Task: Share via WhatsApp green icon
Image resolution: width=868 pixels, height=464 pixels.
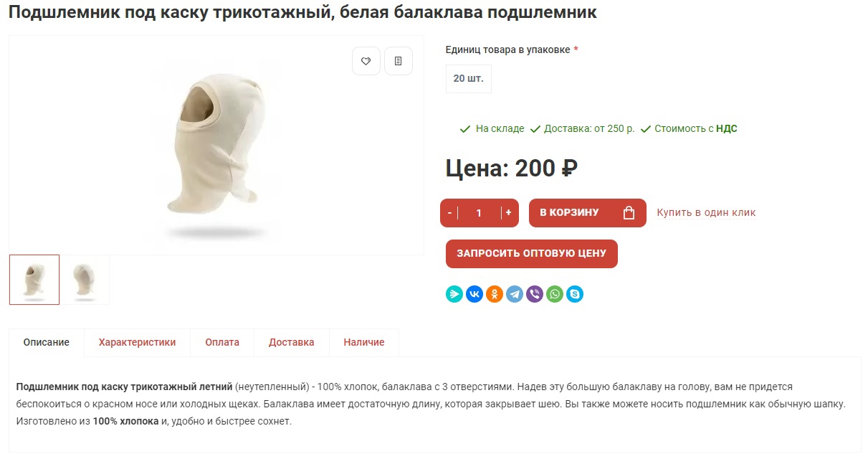Action: pos(555,294)
